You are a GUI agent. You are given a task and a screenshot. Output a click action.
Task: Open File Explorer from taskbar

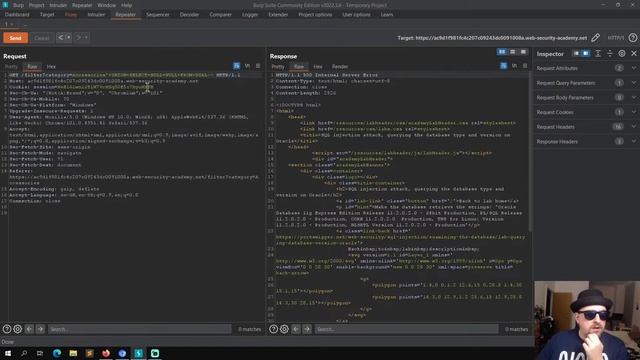(x=73, y=353)
